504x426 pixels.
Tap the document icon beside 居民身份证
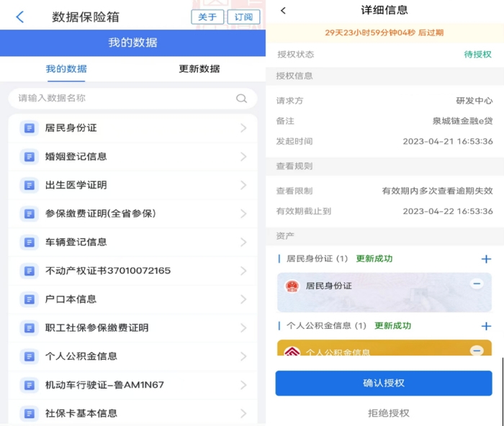tap(29, 128)
